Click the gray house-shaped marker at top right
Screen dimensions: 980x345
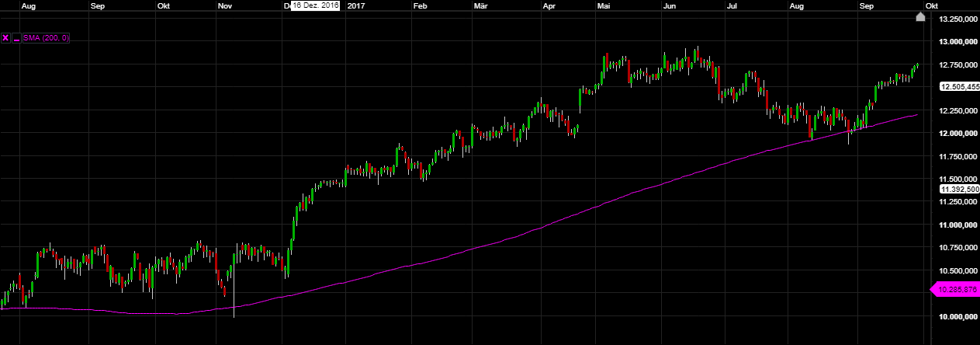[x=920, y=17]
